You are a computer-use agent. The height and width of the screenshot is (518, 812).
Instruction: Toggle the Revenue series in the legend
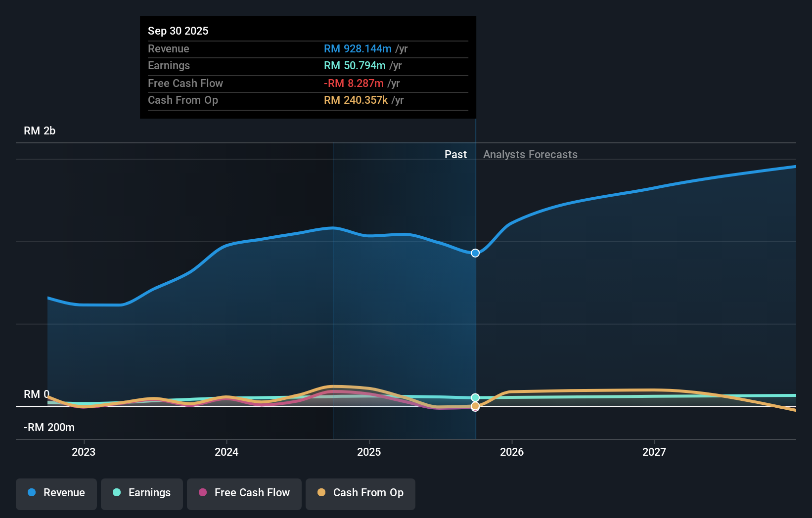click(x=56, y=493)
